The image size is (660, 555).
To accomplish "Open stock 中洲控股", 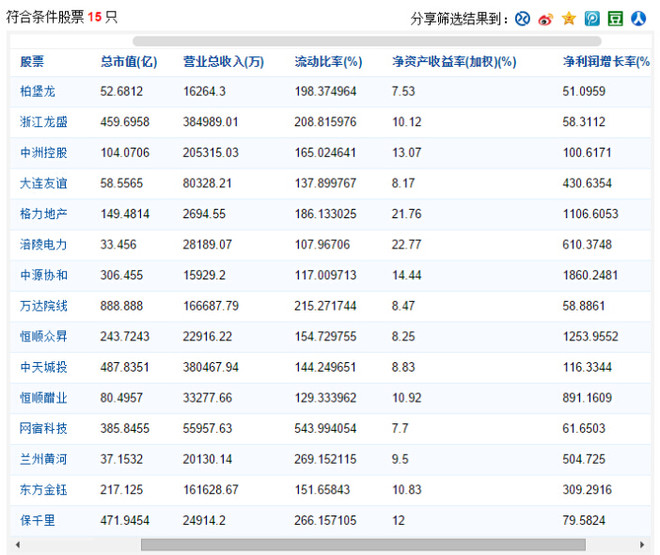I will pos(44,153).
